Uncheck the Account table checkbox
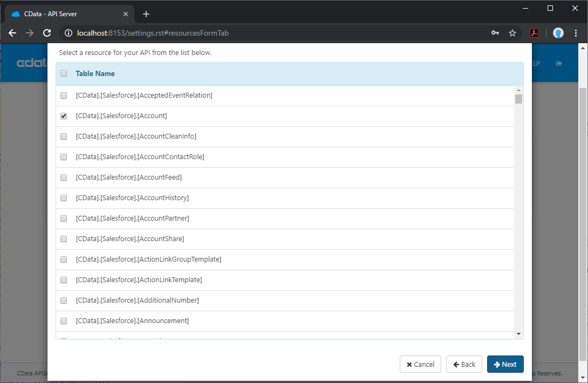This screenshot has width=588, height=383. point(64,116)
